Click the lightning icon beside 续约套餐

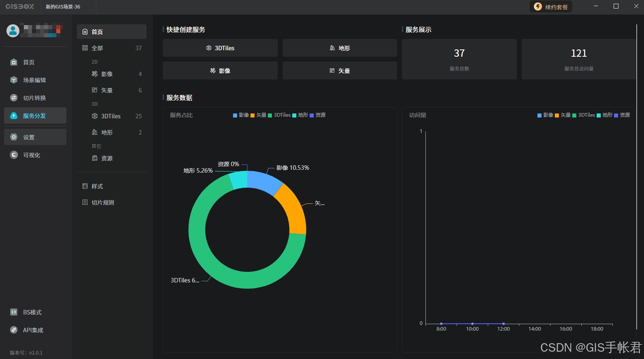(538, 7)
